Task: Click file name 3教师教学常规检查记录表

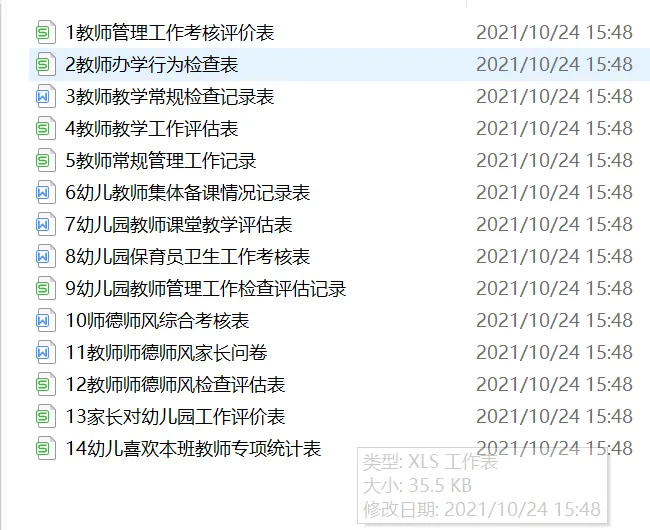Action: 170,97
